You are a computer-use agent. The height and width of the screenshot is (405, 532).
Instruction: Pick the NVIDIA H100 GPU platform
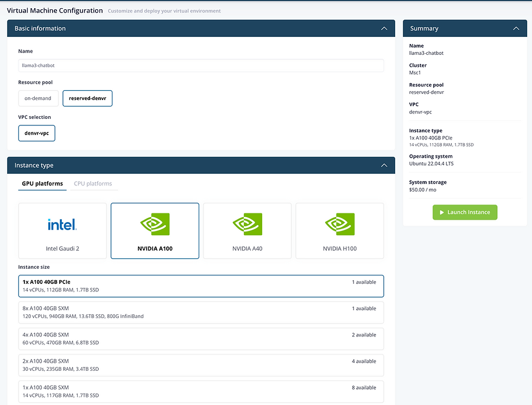point(339,230)
